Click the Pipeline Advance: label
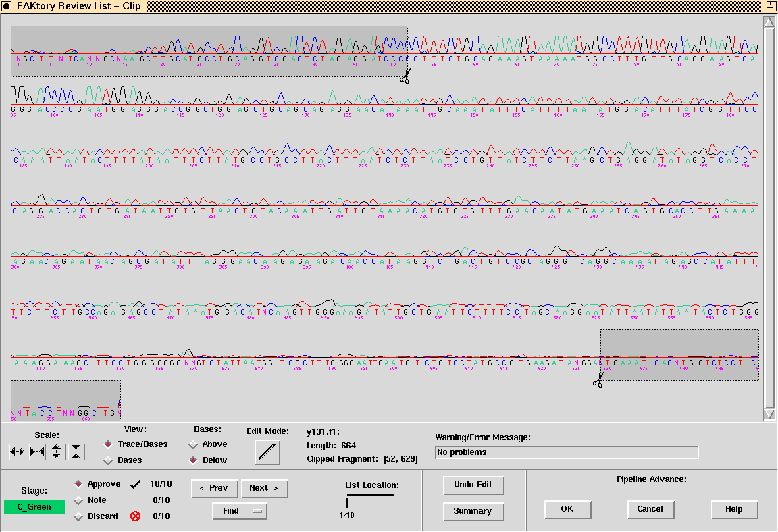Viewport: 778px width, 532px height. click(x=652, y=479)
